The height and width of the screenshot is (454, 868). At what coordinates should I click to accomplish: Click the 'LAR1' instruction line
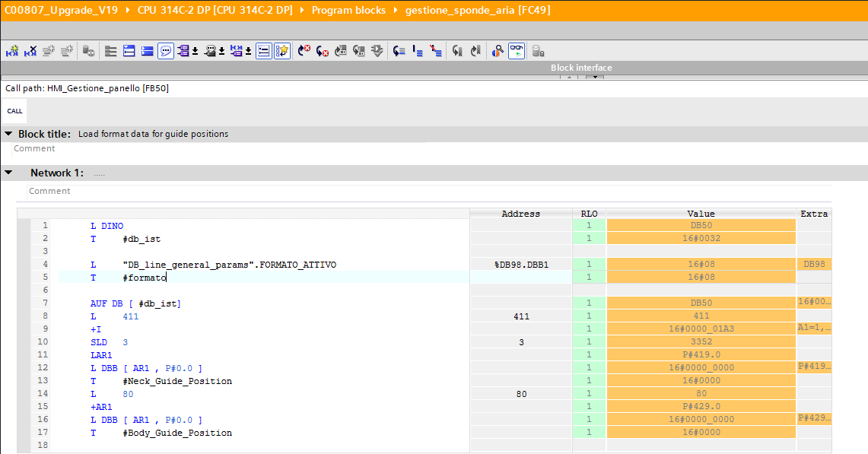click(x=101, y=355)
